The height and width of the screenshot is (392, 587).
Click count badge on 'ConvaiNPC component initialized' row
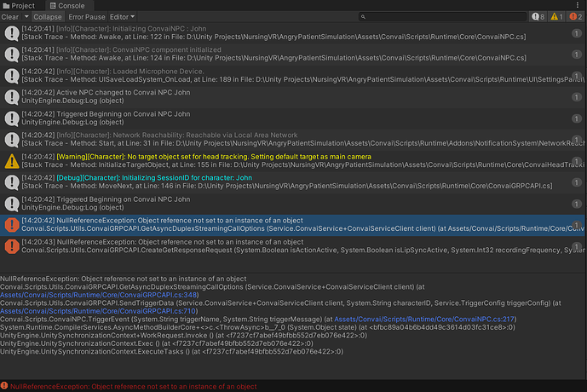[576, 55]
